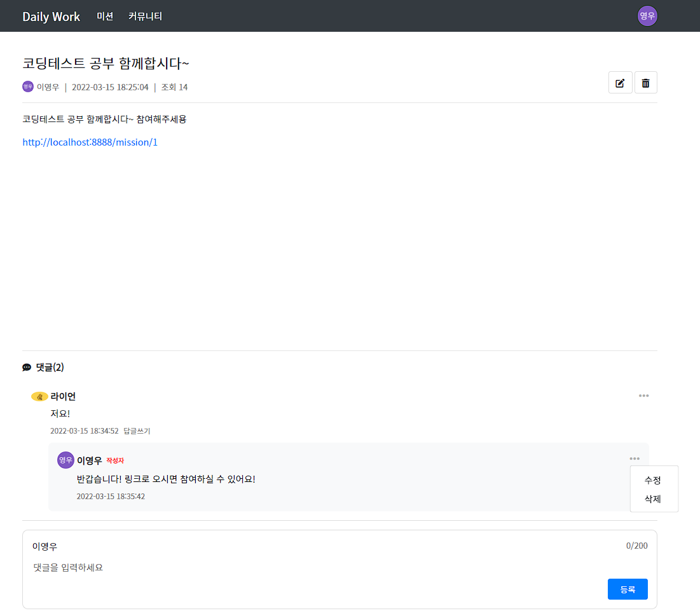Viewport: 700px width, 613px height.
Task: Click the 댓글(2) comments heading
Action: coord(50,368)
